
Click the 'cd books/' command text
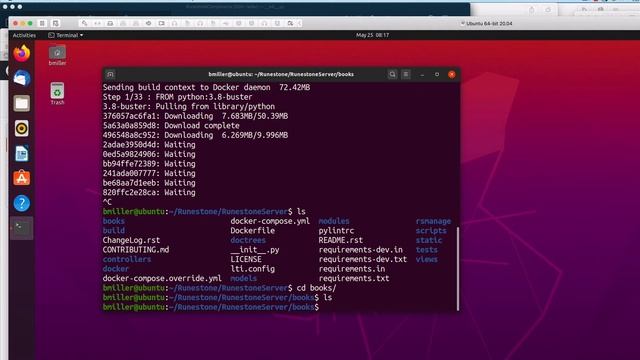pyautogui.click(x=316, y=288)
